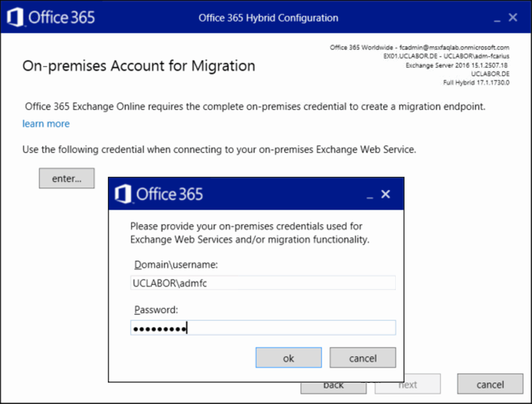The width and height of the screenshot is (532, 404).
Task: Click the 'Domain\username:' label
Action: 176,265
